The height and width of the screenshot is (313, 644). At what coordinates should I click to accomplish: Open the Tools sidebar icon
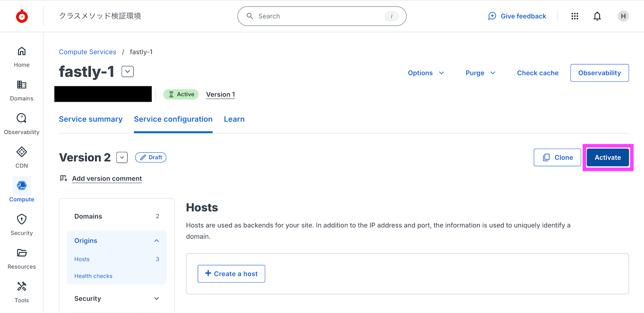coord(22,287)
